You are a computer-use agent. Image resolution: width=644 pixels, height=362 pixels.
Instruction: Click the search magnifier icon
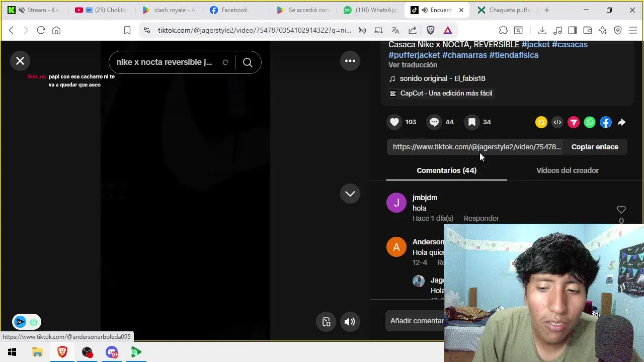click(248, 62)
